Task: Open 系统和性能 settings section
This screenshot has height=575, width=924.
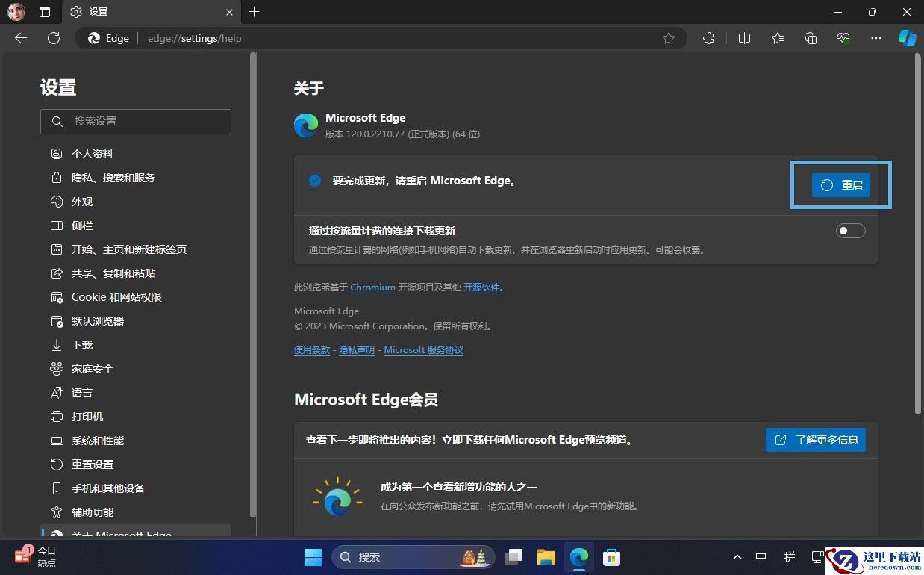Action: coord(136,441)
